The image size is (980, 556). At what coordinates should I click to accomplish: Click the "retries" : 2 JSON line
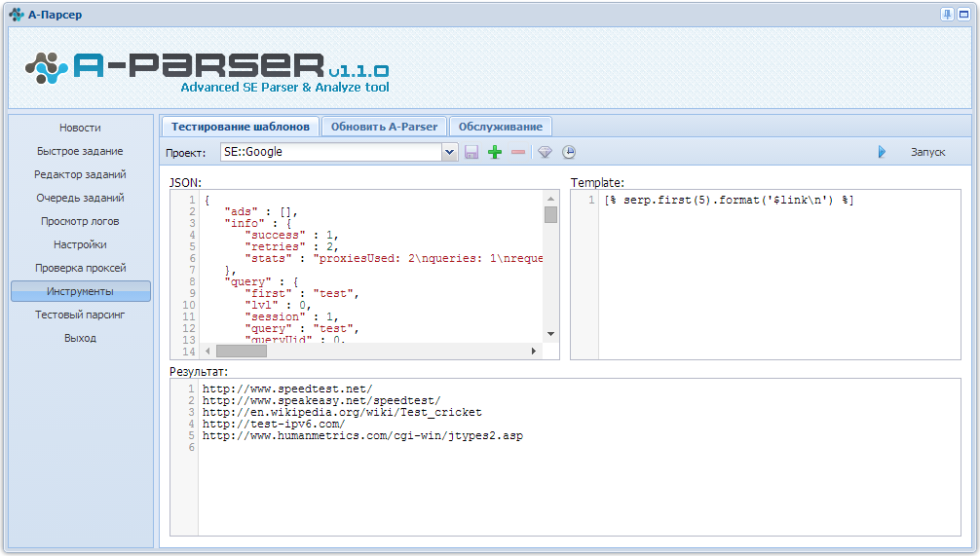pos(291,246)
